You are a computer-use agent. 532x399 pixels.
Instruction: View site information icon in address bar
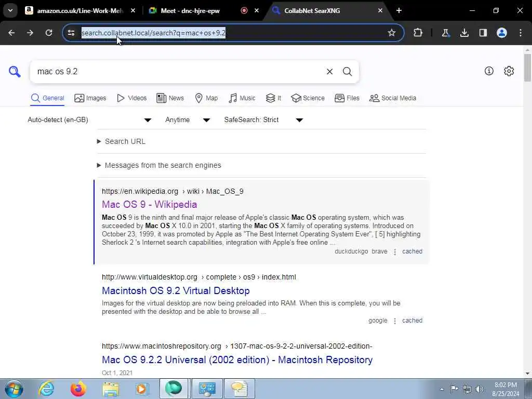click(71, 33)
